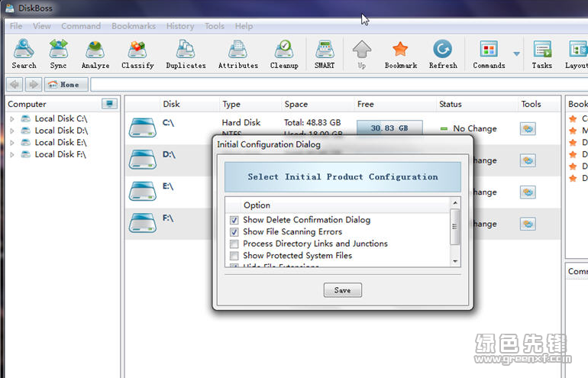
Task: Open tools icon for F:\ row
Action: pyautogui.click(x=528, y=224)
